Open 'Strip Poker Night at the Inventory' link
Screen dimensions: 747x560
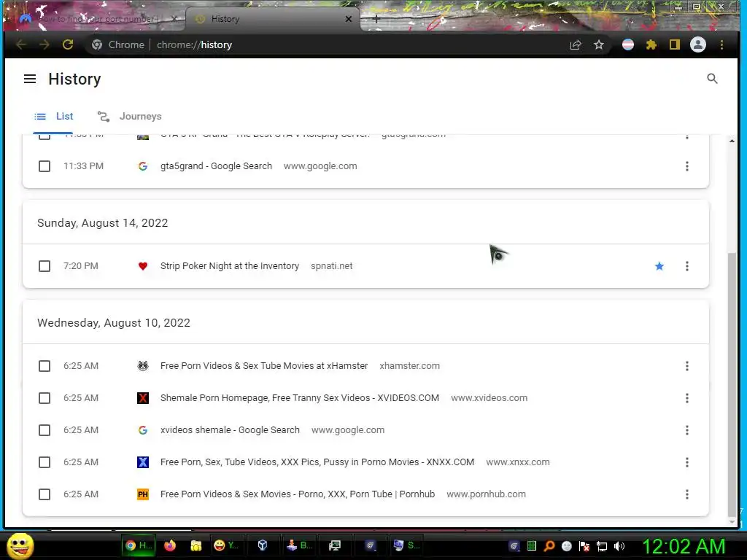[230, 266]
